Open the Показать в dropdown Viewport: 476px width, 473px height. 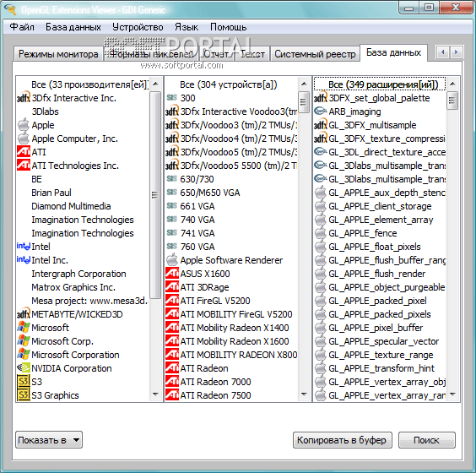pos(49,440)
